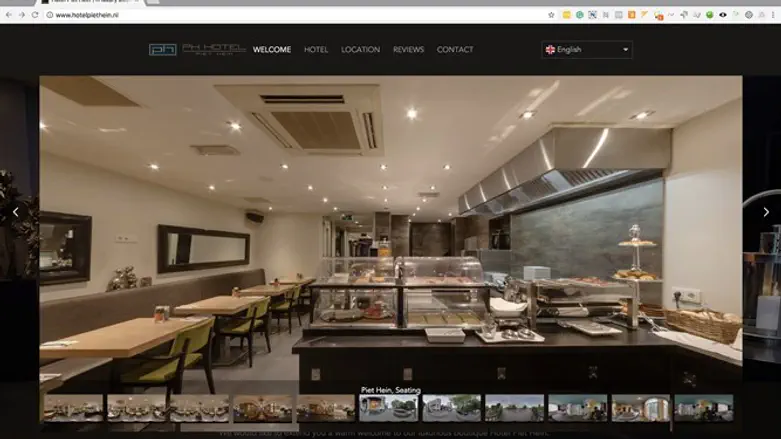The width and height of the screenshot is (781, 439).
Task: Open the Chrome three-dot menu
Action: click(773, 15)
